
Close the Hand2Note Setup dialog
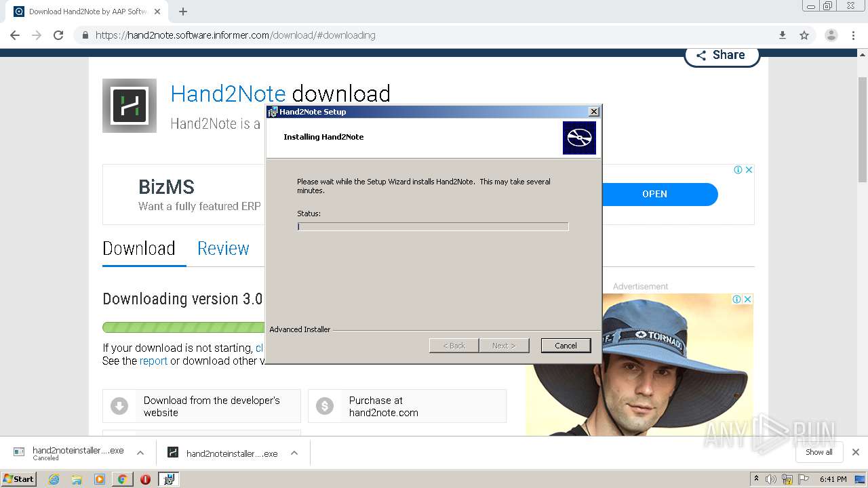[594, 112]
